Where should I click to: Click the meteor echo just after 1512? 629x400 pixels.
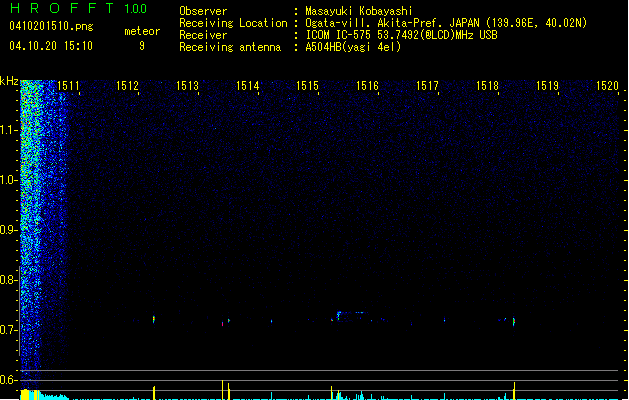click(x=154, y=319)
